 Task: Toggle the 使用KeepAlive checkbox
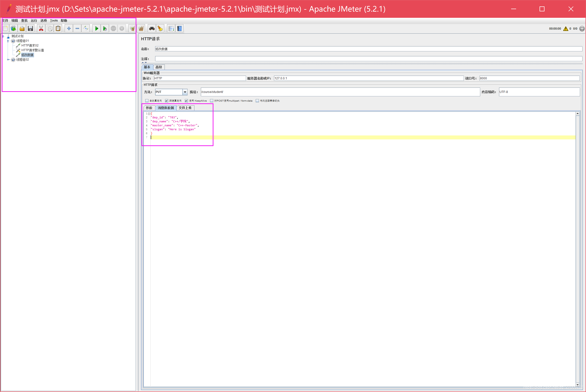tap(186, 101)
